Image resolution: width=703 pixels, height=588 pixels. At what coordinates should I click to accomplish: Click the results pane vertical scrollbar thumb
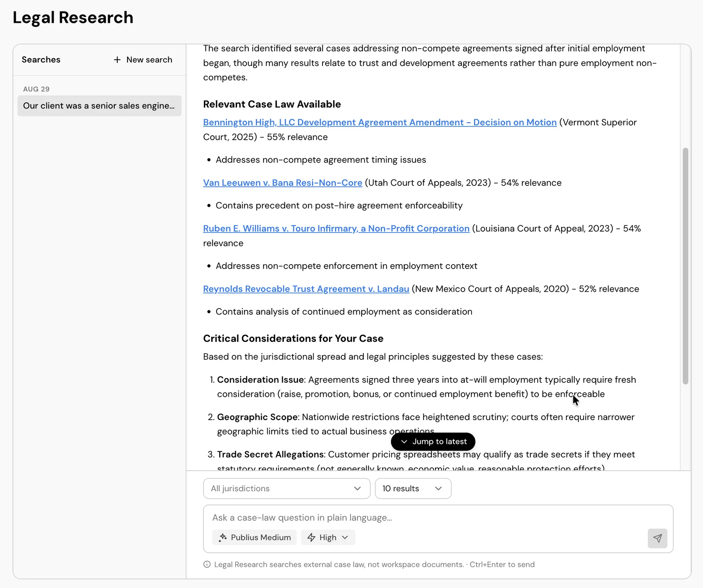[x=685, y=266]
